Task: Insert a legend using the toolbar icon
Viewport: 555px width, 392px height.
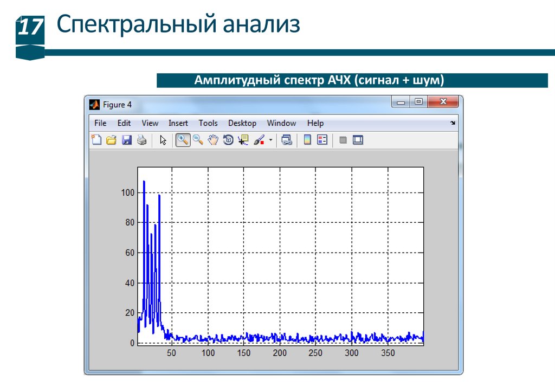Action: point(322,140)
